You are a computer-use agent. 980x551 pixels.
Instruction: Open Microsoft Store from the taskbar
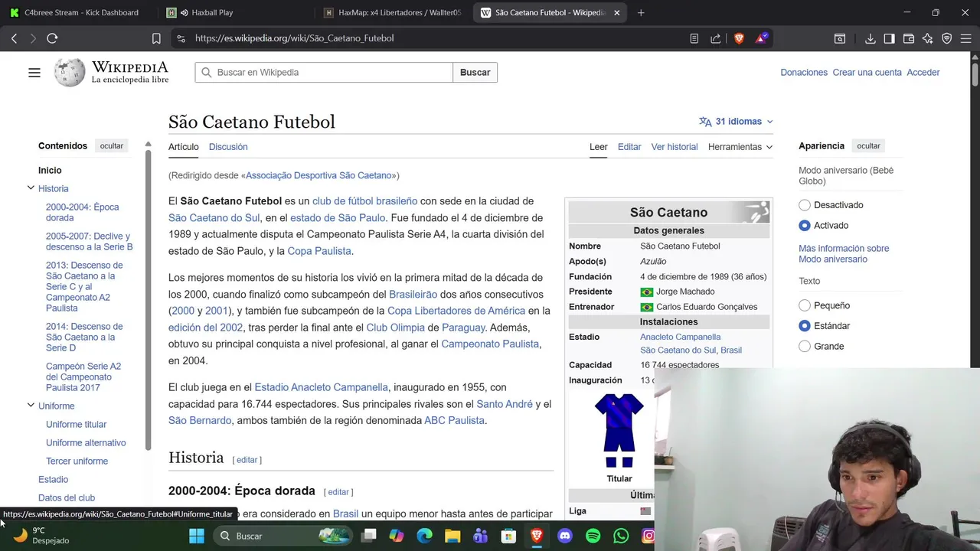point(508,536)
